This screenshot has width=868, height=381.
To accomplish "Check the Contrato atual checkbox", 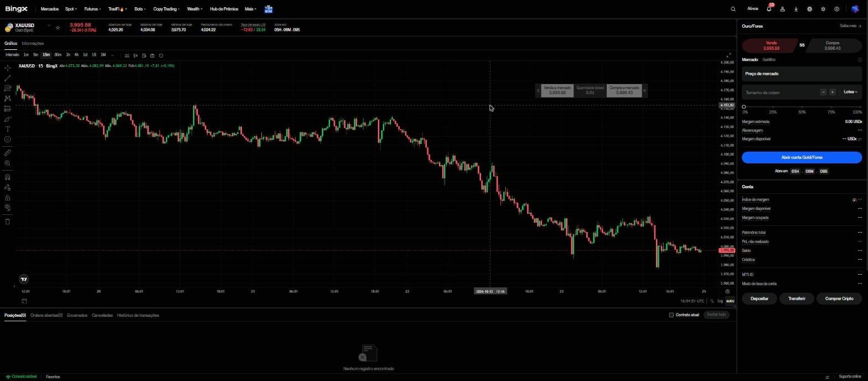I will tap(671, 315).
